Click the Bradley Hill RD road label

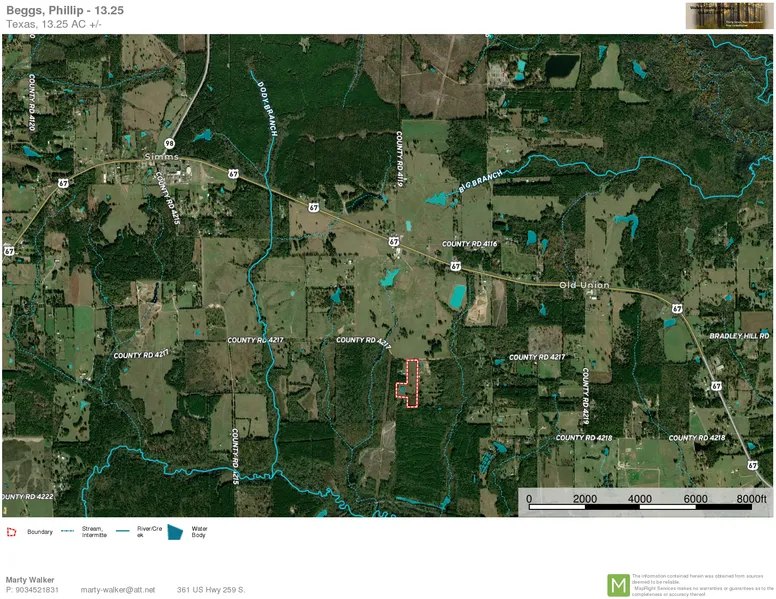click(x=738, y=336)
